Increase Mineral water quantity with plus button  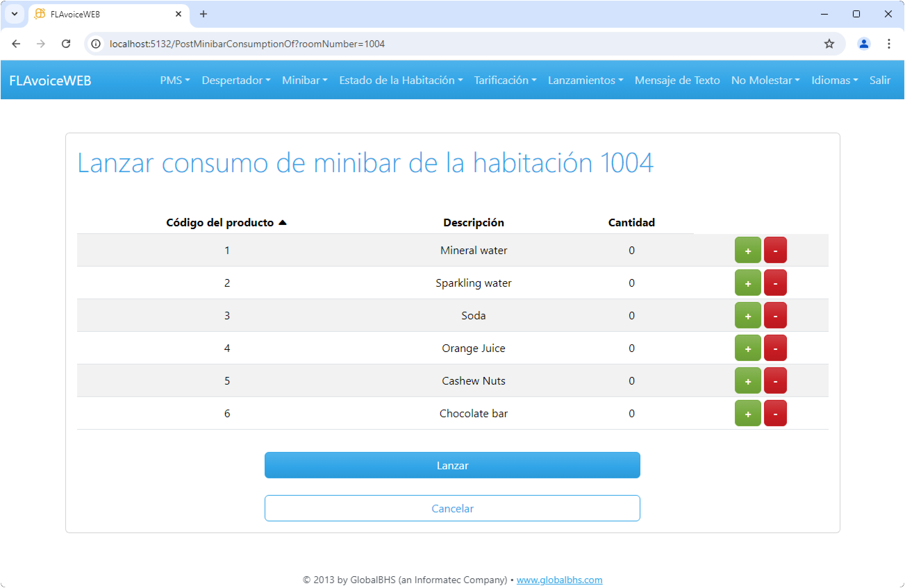tap(747, 250)
